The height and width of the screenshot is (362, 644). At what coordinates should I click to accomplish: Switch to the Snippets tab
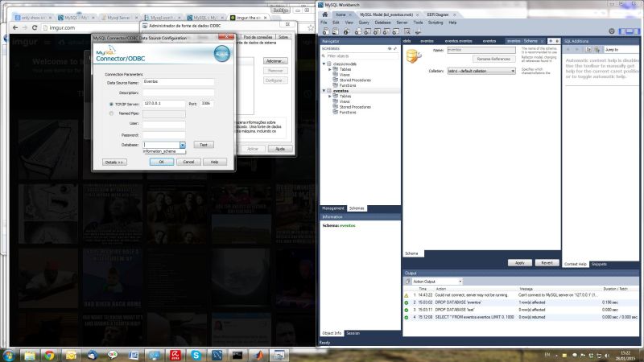click(x=599, y=265)
